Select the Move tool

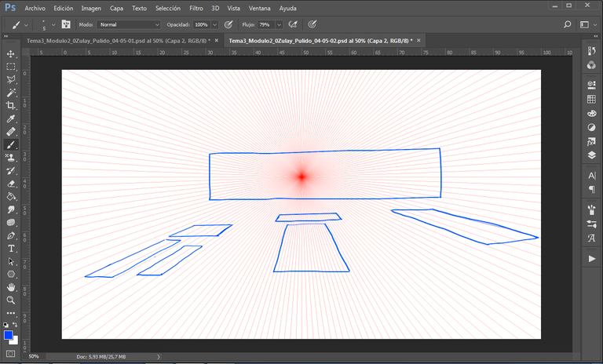(10, 54)
